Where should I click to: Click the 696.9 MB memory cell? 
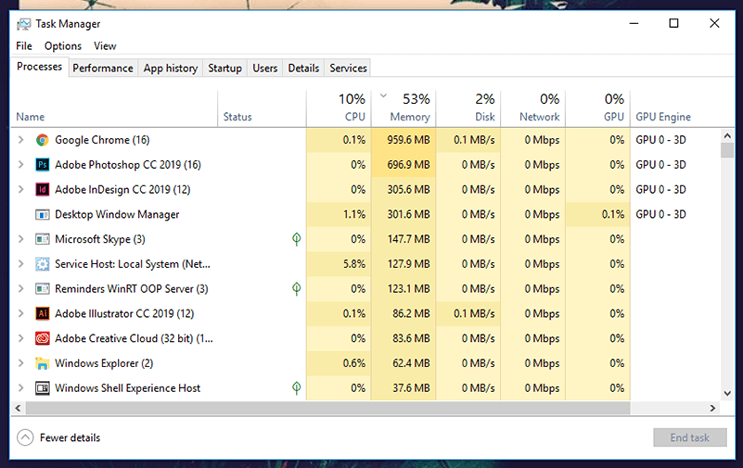(x=404, y=164)
